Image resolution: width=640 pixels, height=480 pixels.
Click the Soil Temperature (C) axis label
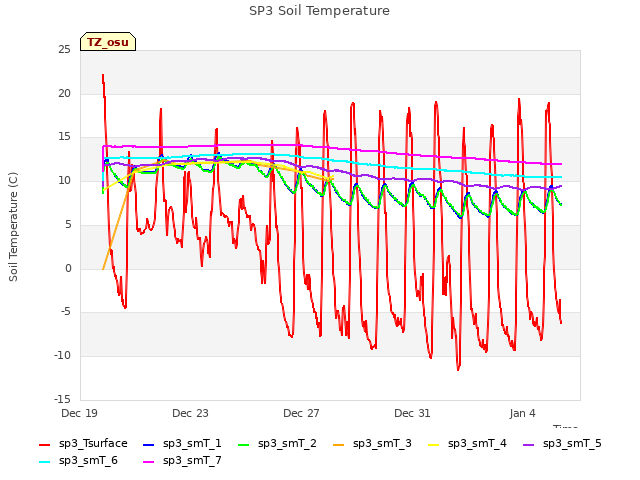(13, 227)
